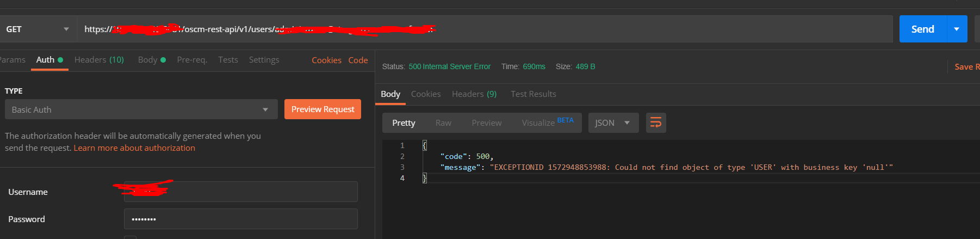
Task: Click the response time 690ms
Action: coord(534,66)
